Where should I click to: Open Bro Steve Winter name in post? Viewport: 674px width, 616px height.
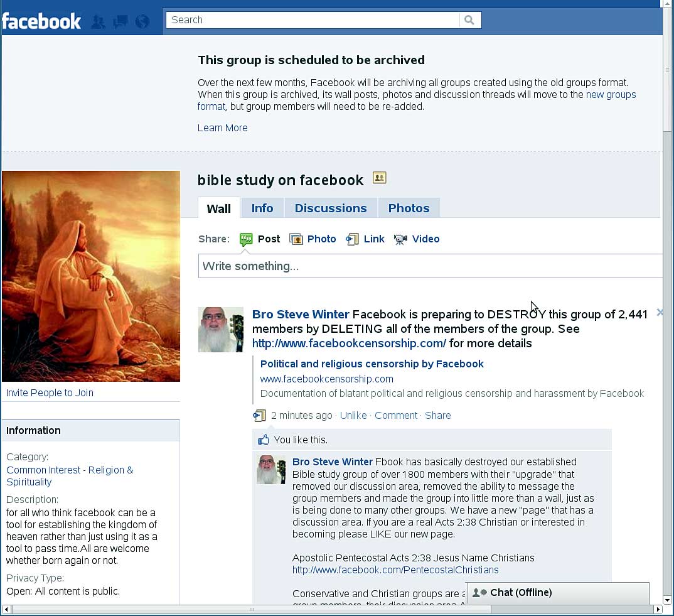click(x=301, y=315)
